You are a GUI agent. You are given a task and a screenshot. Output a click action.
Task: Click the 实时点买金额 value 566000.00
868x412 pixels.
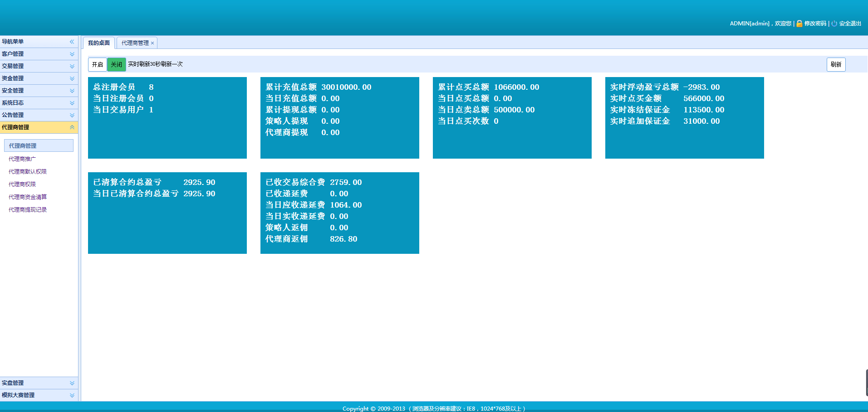[x=704, y=98]
